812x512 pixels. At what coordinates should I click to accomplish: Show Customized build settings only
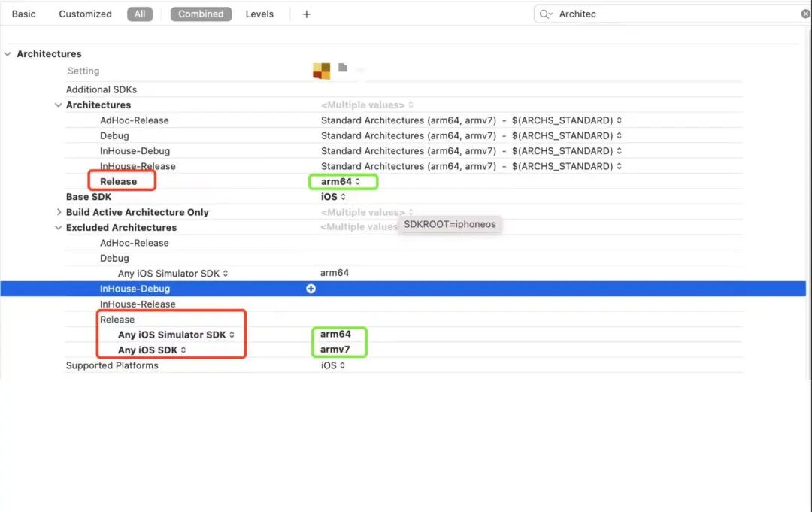click(86, 14)
